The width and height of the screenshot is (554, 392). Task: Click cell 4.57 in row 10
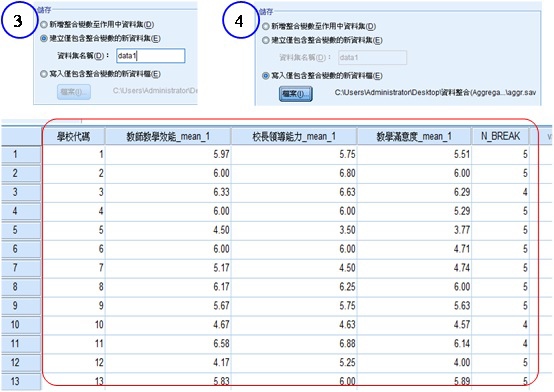(414, 324)
